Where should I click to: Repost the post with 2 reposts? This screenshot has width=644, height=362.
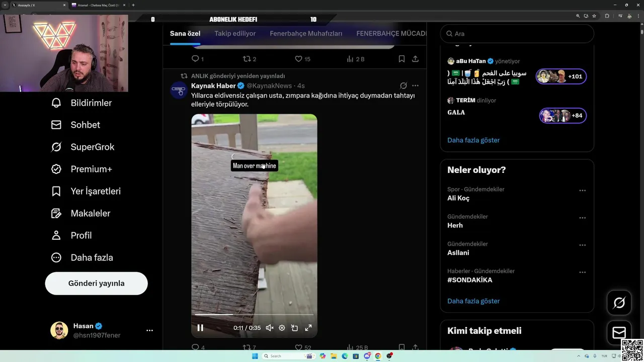click(x=250, y=59)
